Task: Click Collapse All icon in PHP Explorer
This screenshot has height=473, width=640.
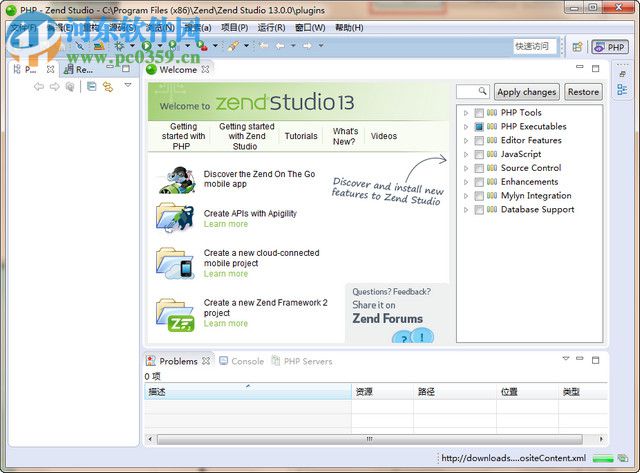Action: click(92, 86)
